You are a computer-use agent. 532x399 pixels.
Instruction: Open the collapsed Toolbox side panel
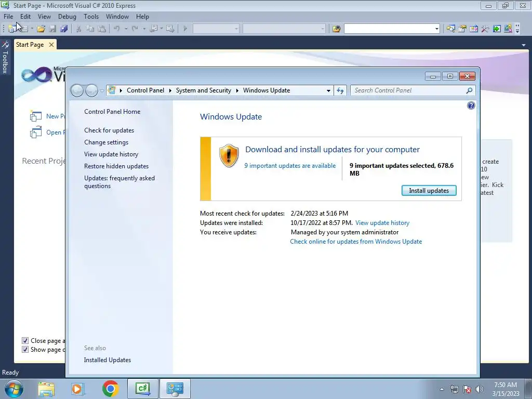click(5, 57)
